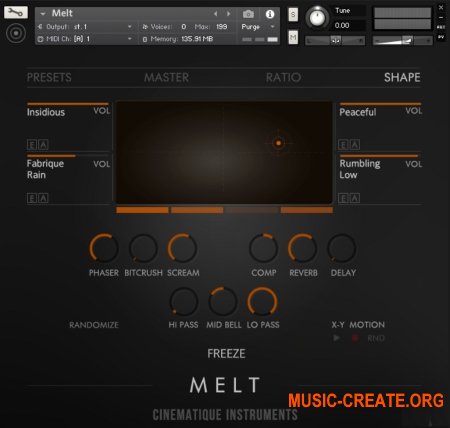Click the Tune value 0.00 field
Image resolution: width=450 pixels, height=428 pixels.
click(342, 25)
